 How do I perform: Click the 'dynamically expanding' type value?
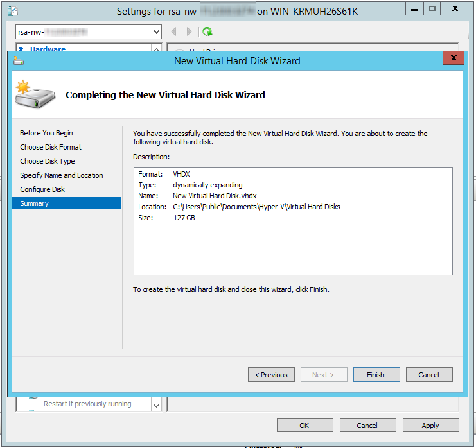(207, 185)
